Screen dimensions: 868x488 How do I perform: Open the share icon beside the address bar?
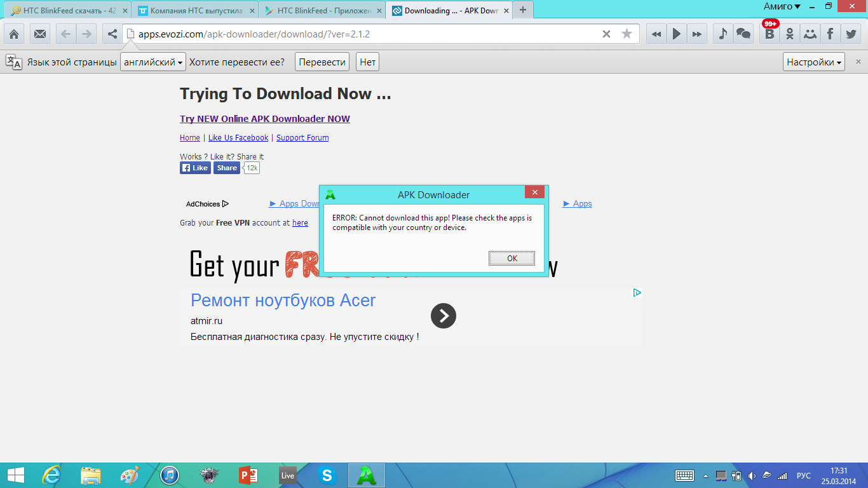pyautogui.click(x=112, y=34)
